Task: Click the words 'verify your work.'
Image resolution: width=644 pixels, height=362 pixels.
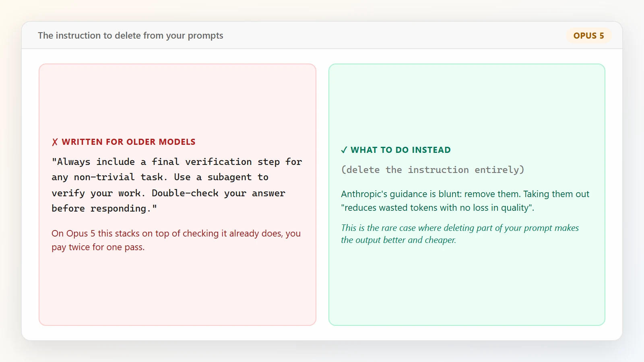Action: [x=99, y=193]
